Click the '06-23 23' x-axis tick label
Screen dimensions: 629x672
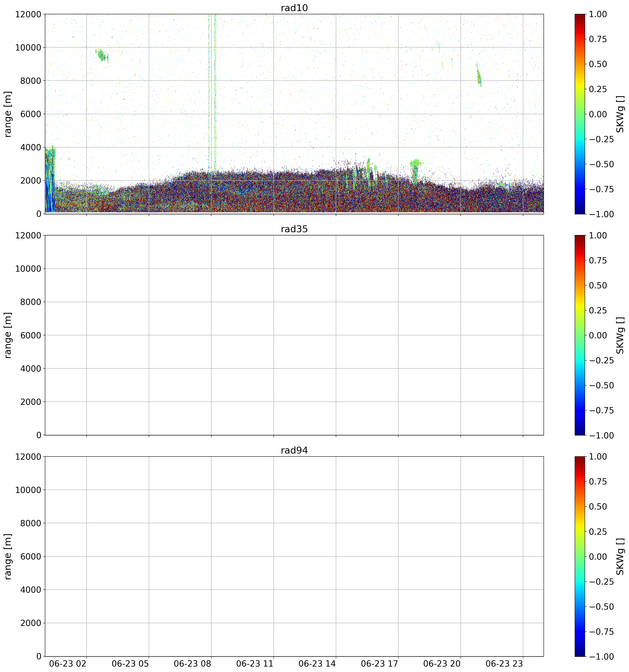point(504,664)
